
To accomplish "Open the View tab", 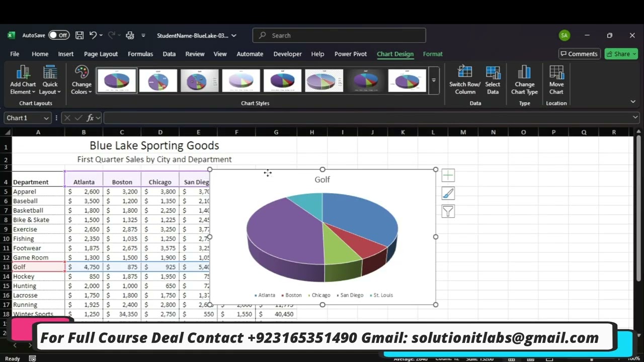I will (220, 54).
